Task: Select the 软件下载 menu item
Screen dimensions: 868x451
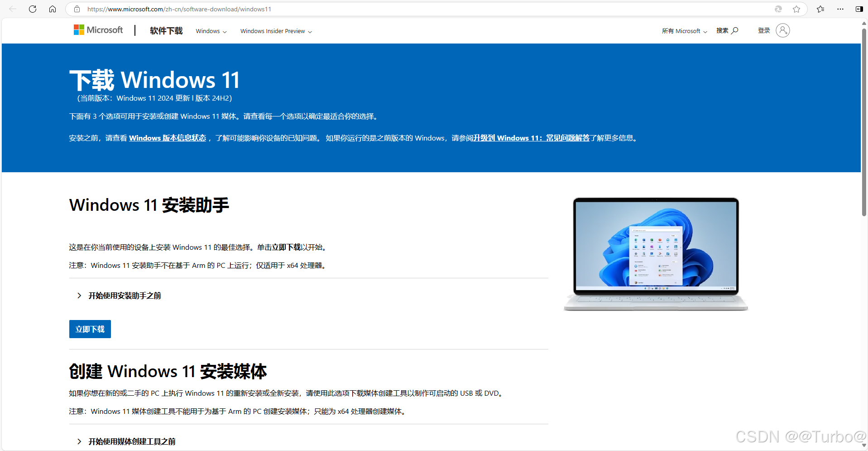Action: pyautogui.click(x=166, y=30)
